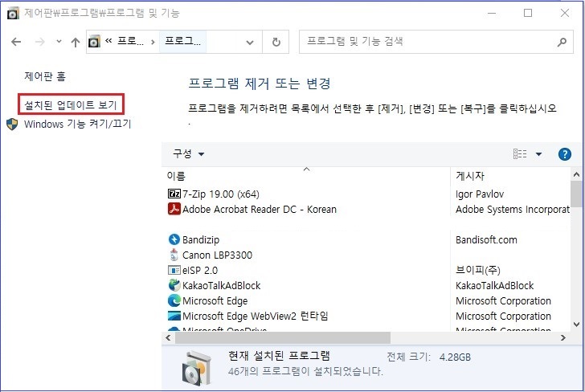Click the Microsoft Edge icon

tap(174, 300)
